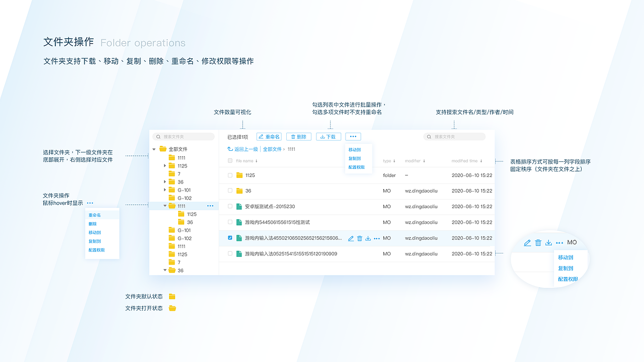Check the checkbox for table folder row 36
Screen dimensions: 644x362
click(230, 191)
